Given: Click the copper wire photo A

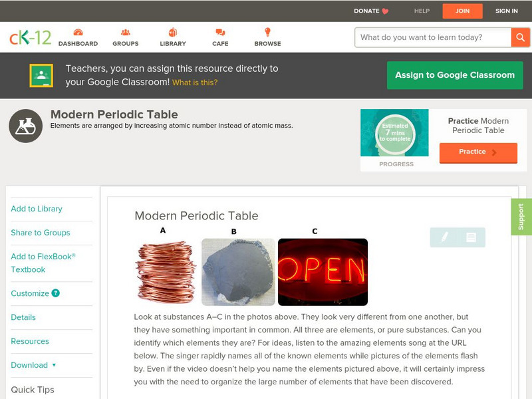Looking at the screenshot, I should (166, 272).
